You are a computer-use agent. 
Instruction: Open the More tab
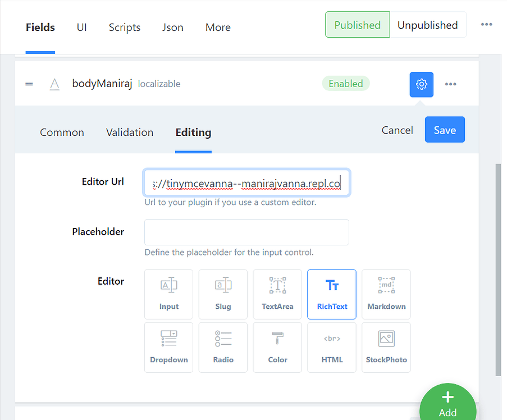click(218, 27)
